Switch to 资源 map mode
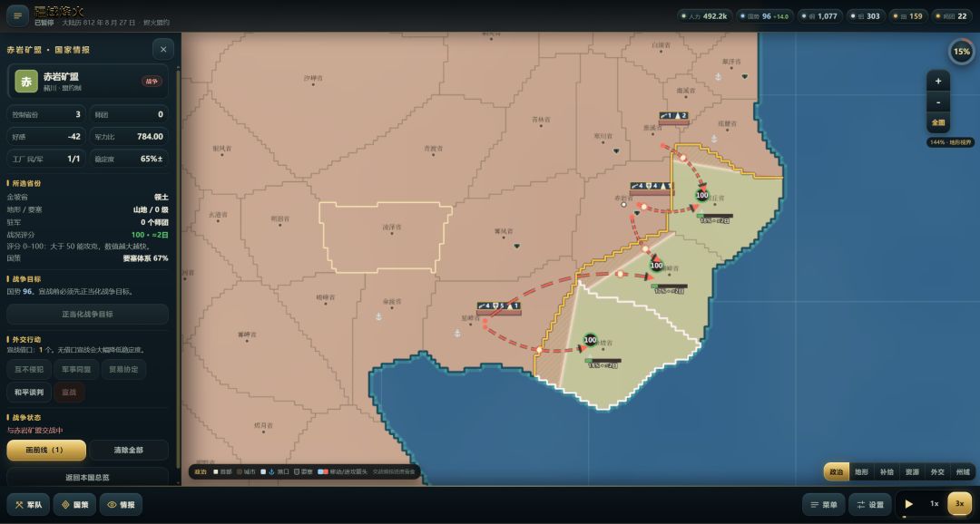Image resolution: width=980 pixels, height=524 pixels. (x=912, y=472)
